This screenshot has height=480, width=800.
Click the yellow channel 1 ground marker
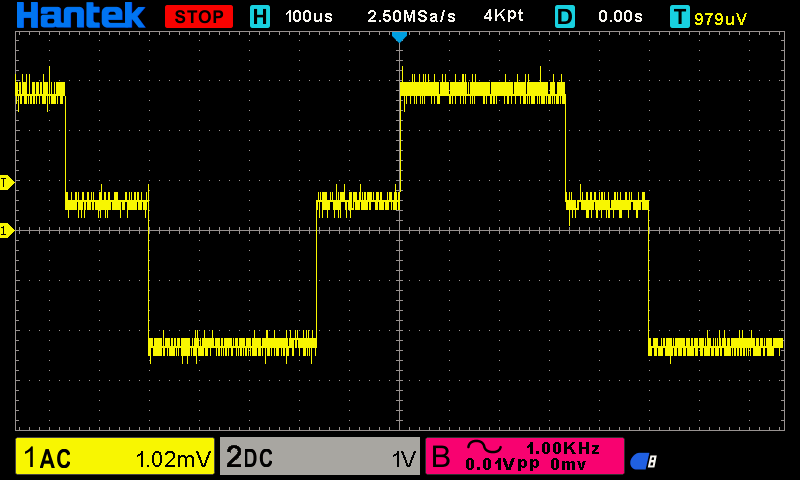click(x=7, y=231)
